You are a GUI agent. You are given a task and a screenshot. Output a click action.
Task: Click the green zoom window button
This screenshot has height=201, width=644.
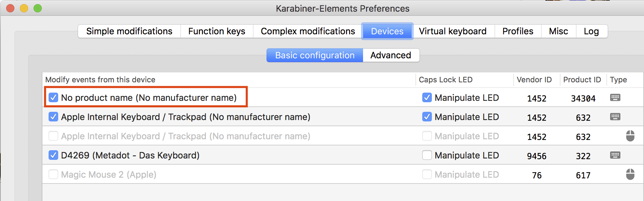pyautogui.click(x=38, y=8)
